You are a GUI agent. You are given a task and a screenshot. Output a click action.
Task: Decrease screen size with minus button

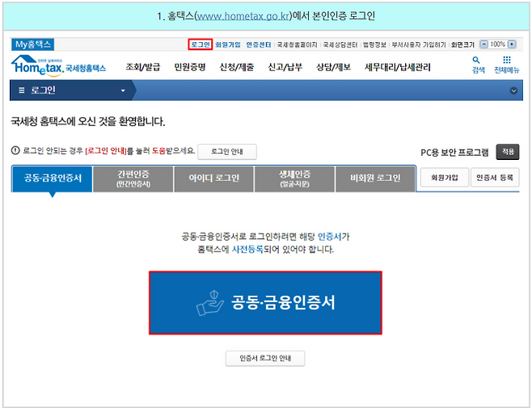[x=484, y=44]
